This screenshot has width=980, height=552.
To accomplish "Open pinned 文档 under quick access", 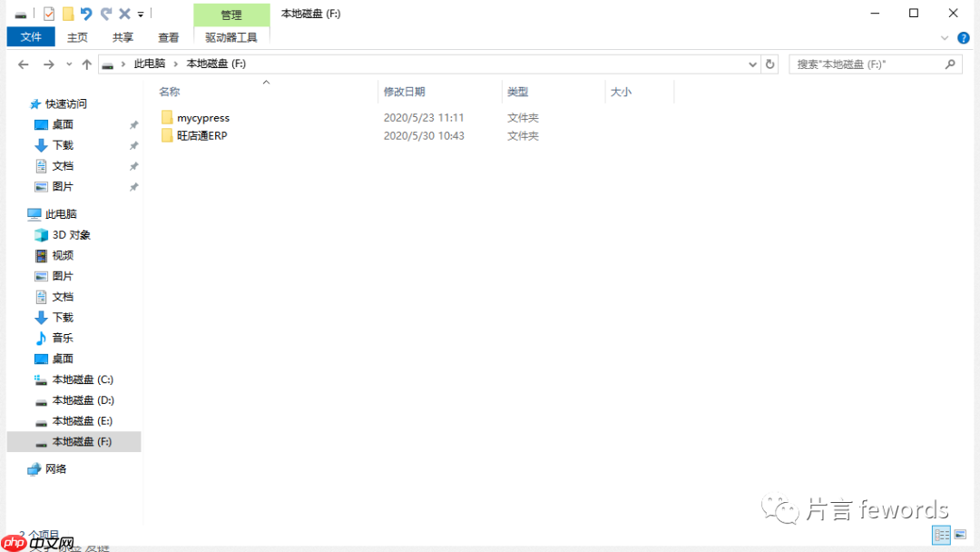I will 63,165.
